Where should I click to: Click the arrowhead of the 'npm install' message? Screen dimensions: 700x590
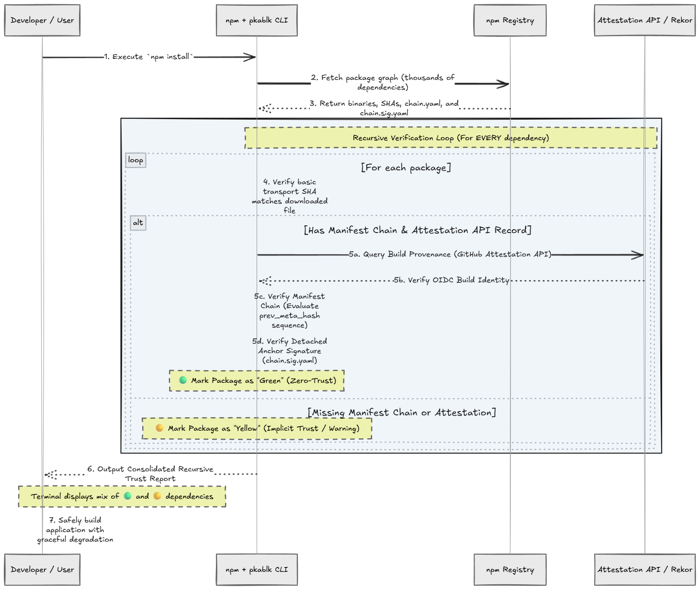[249, 57]
